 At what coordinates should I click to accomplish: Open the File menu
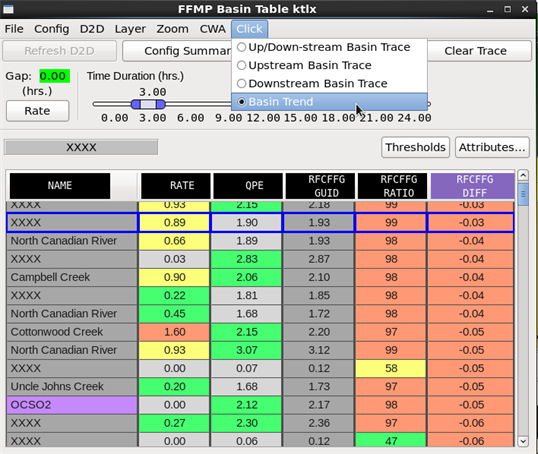pos(14,29)
